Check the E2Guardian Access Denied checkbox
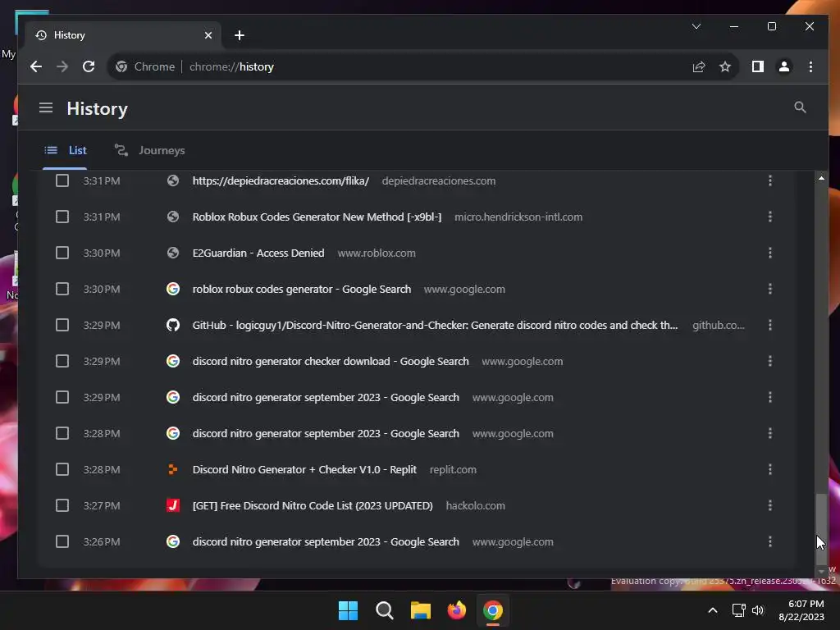The image size is (840, 630). pyautogui.click(x=62, y=253)
